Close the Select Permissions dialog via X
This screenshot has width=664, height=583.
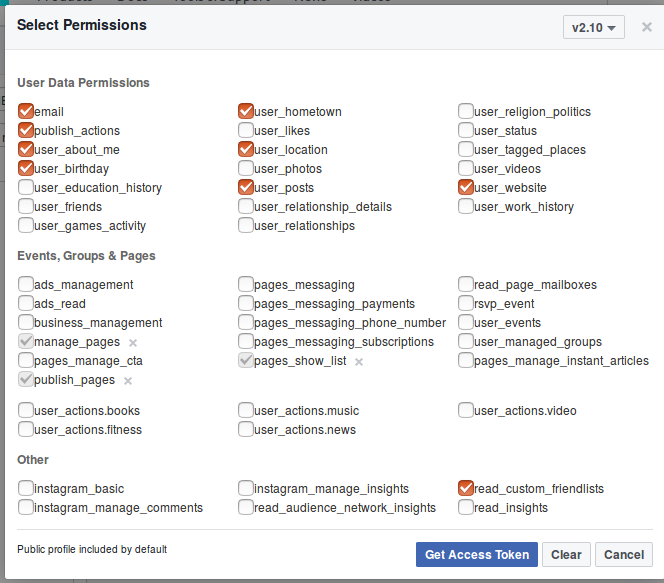pos(646,27)
